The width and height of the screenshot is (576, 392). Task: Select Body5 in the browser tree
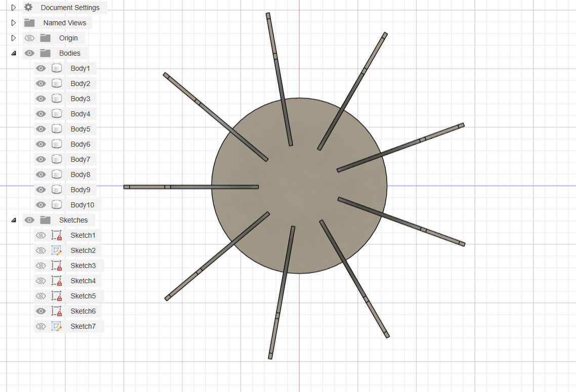(80, 129)
